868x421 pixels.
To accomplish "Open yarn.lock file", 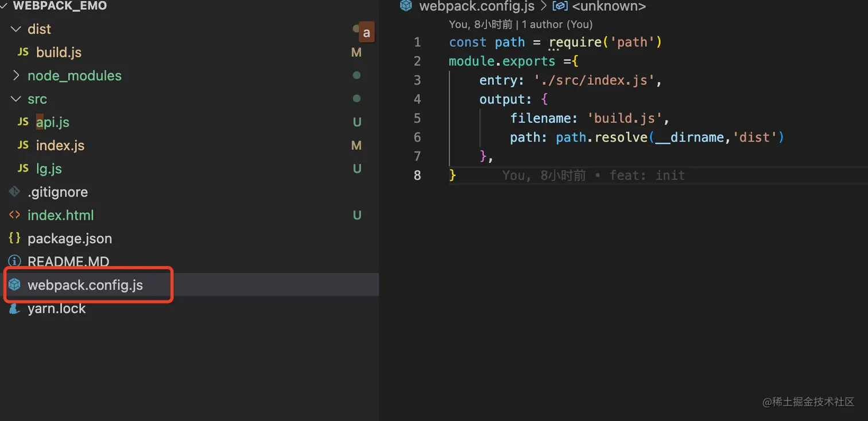I will [x=56, y=309].
